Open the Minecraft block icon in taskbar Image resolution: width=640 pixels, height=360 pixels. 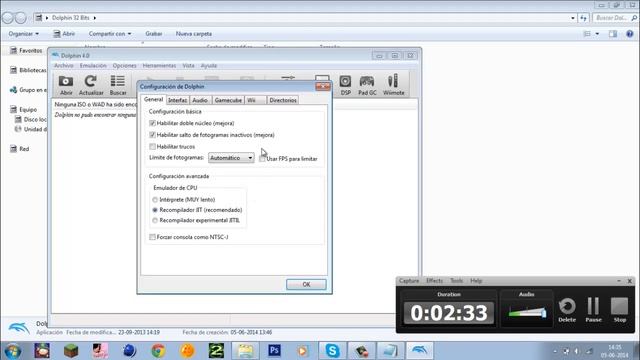[71, 351]
